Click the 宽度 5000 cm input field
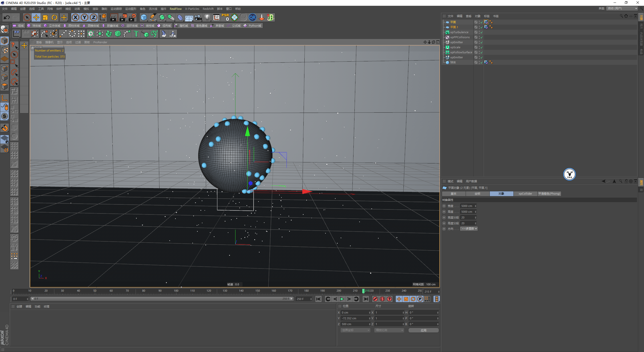Image resolution: width=644 pixels, height=352 pixels. tap(467, 206)
